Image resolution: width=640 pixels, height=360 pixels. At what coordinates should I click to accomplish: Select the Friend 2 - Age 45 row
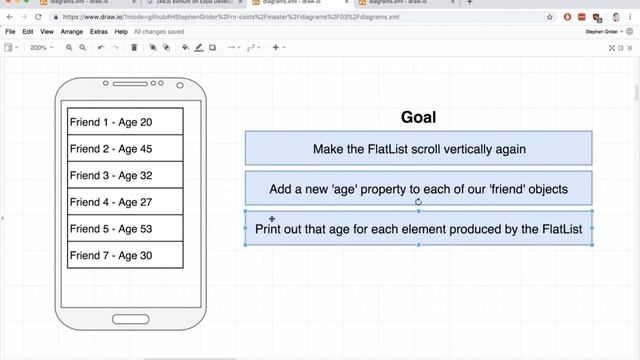click(x=125, y=148)
